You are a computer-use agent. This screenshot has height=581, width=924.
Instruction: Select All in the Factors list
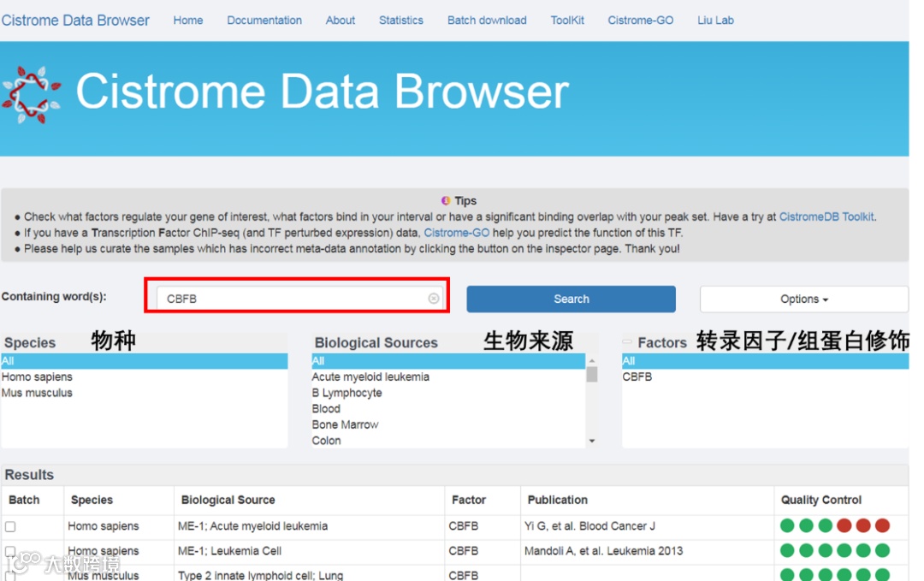tap(765, 360)
